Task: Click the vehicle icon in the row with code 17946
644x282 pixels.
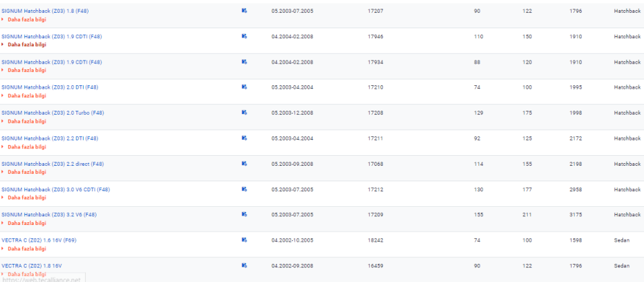Action: pos(244,36)
